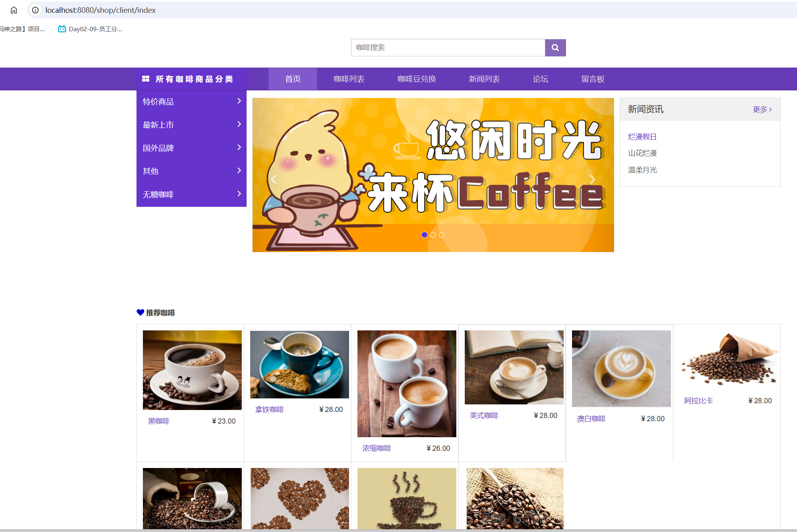Switch to the 论坛 page

pos(540,79)
